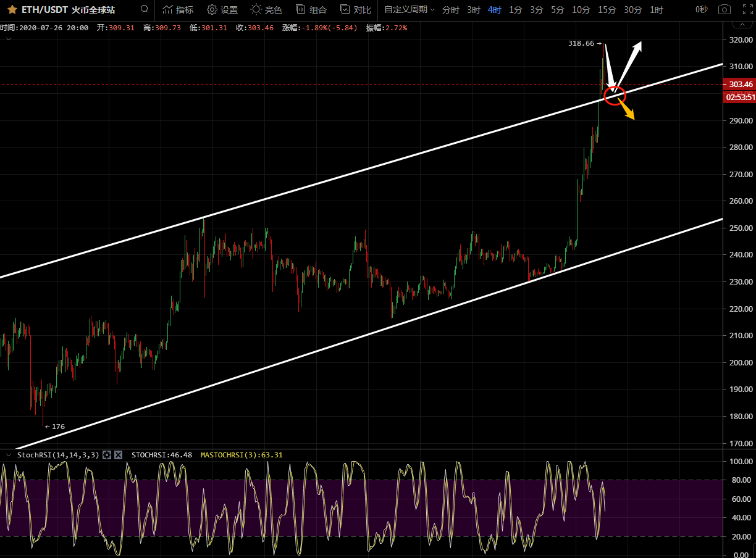Image resolution: width=756 pixels, height=558 pixels.
Task: Remove StochRSI indicator with X icon
Action: [x=118, y=455]
